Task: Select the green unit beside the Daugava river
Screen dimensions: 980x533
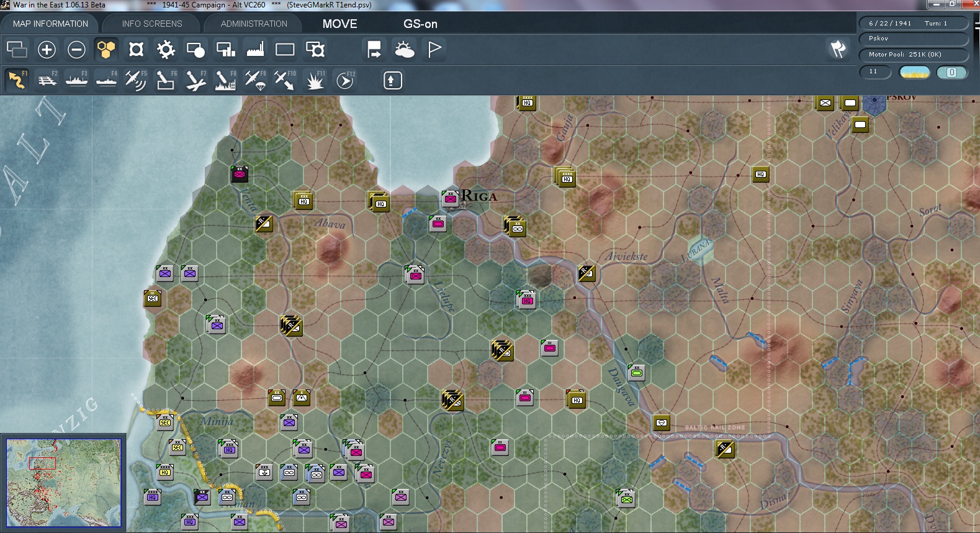Action: [636, 373]
